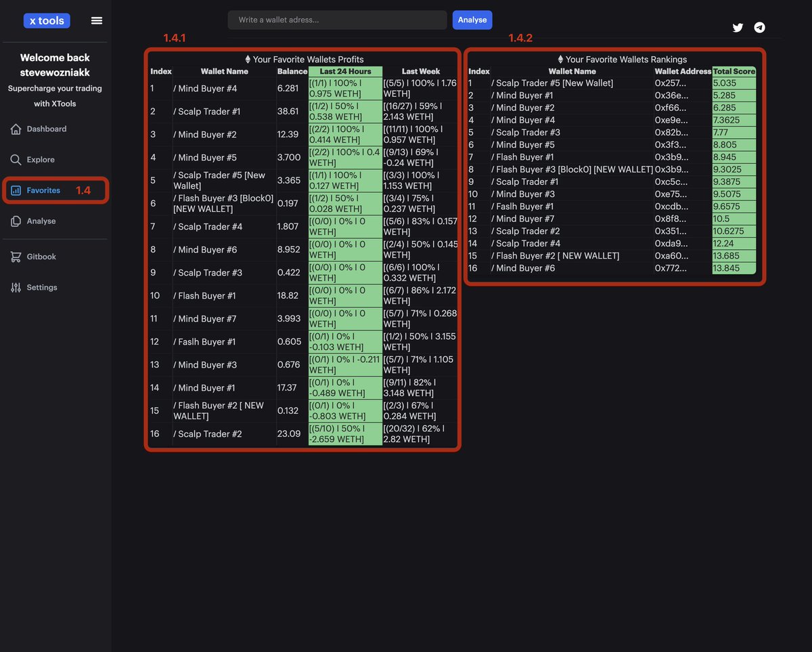
Task: Open the hamburger menu icon
Action: [x=97, y=20]
